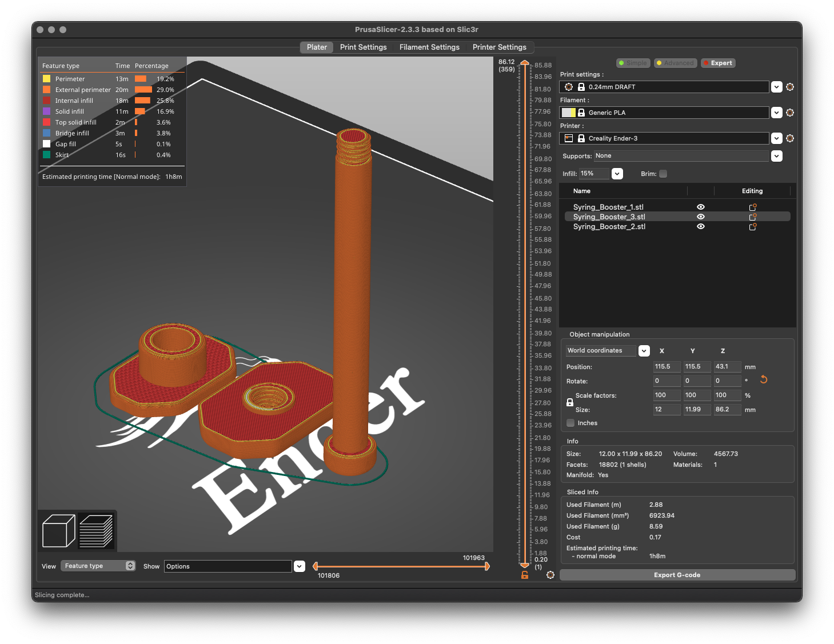The height and width of the screenshot is (644, 834).
Task: Open the Printer Settings tab
Action: click(x=500, y=47)
